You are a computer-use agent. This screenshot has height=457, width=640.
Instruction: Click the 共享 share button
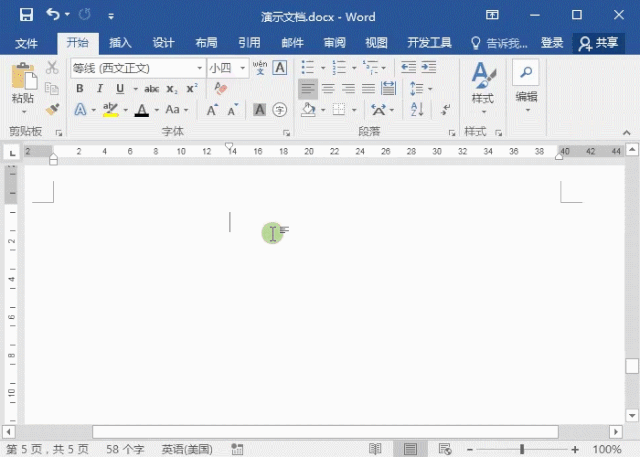coord(598,43)
